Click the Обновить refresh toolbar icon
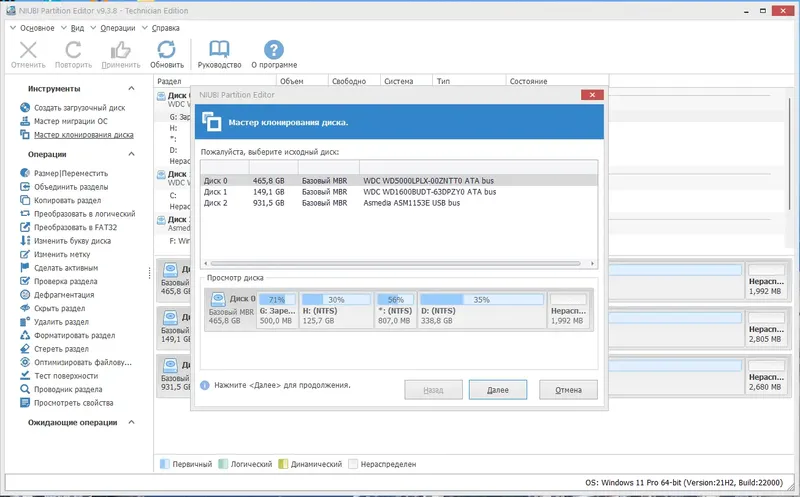Viewport: 800px width, 497px height. (x=166, y=51)
